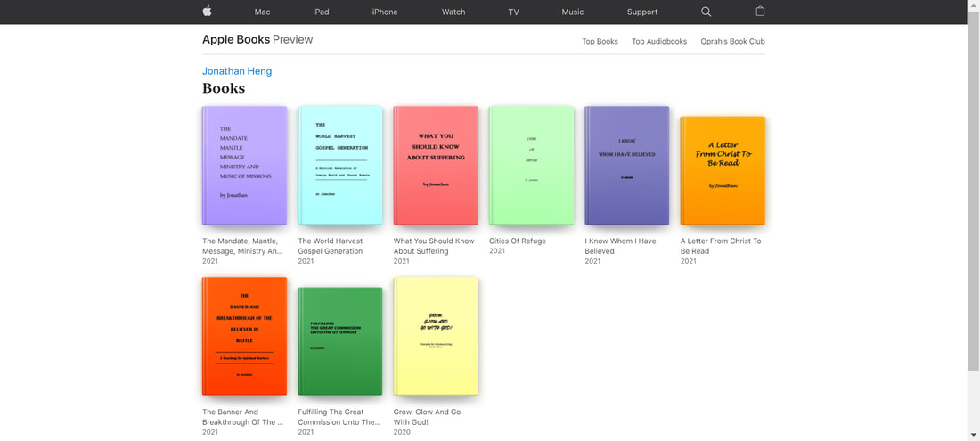This screenshot has width=980, height=441.
Task: Click title text 'The World Harvest Gospel Generation'
Action: (331, 246)
